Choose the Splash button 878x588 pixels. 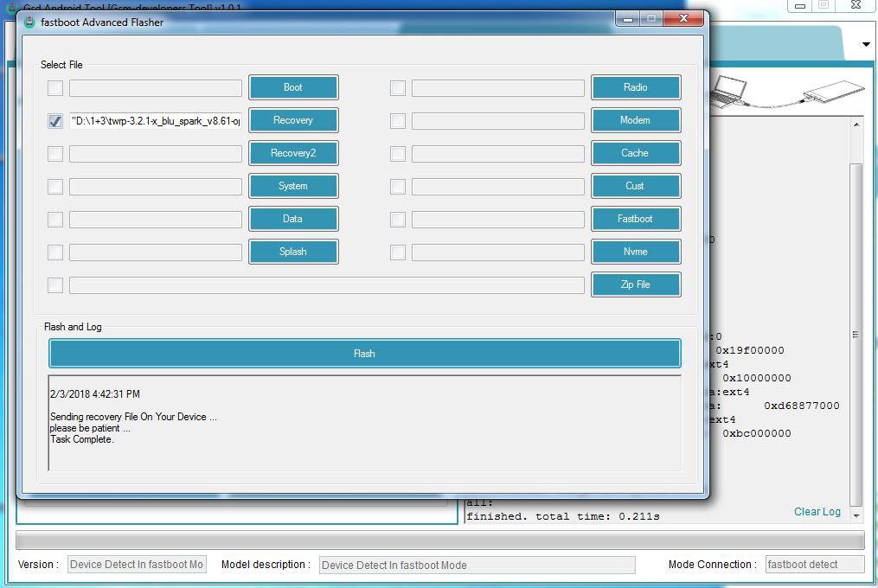293,252
